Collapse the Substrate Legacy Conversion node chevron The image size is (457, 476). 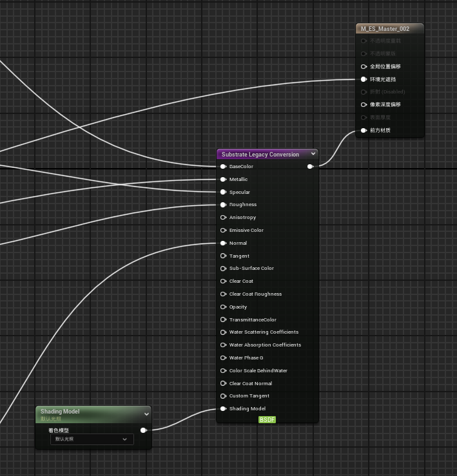pyautogui.click(x=313, y=154)
